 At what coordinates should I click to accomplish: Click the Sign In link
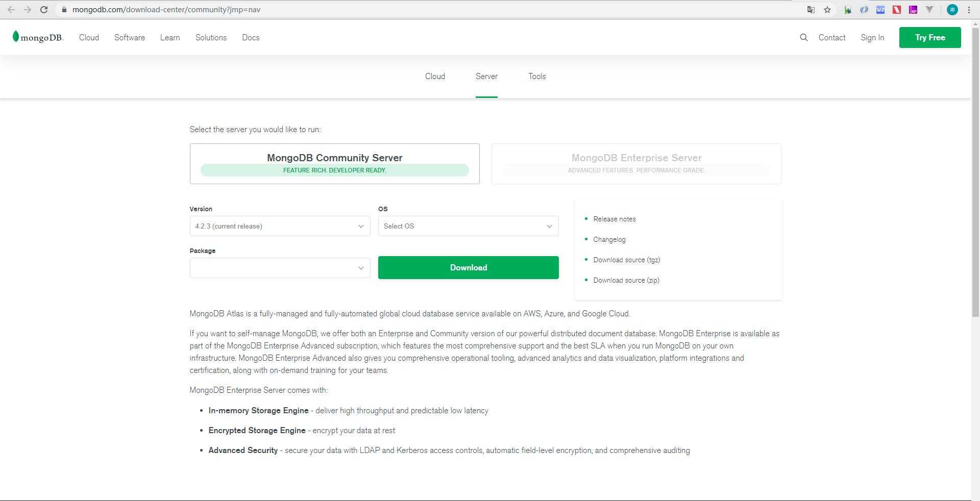pos(872,38)
